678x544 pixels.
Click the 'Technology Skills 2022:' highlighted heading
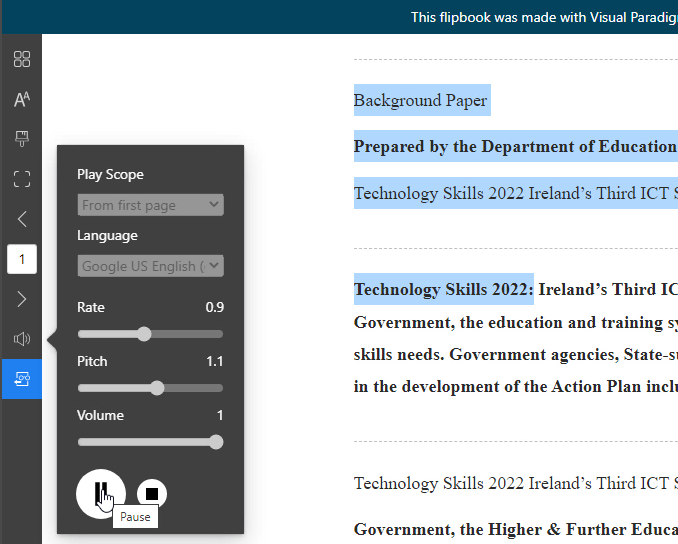click(x=444, y=291)
